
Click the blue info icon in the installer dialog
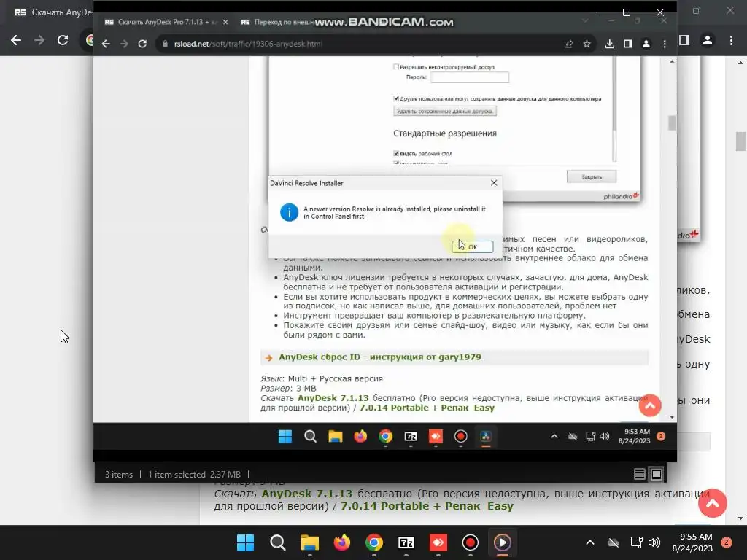tap(289, 212)
